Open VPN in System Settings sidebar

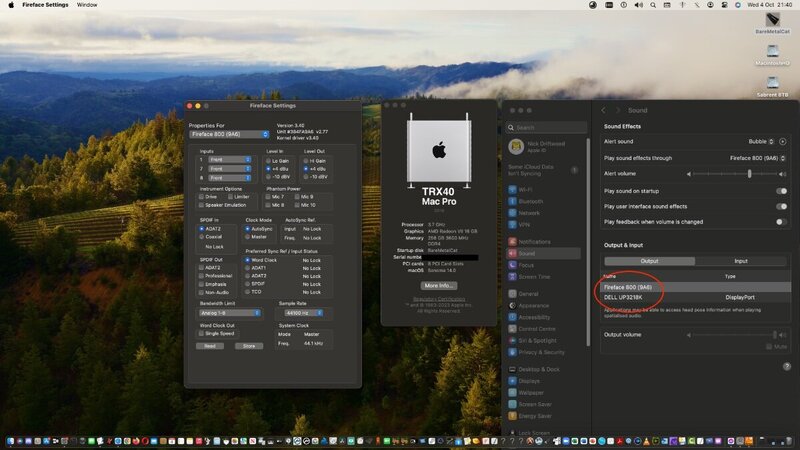tap(519, 224)
